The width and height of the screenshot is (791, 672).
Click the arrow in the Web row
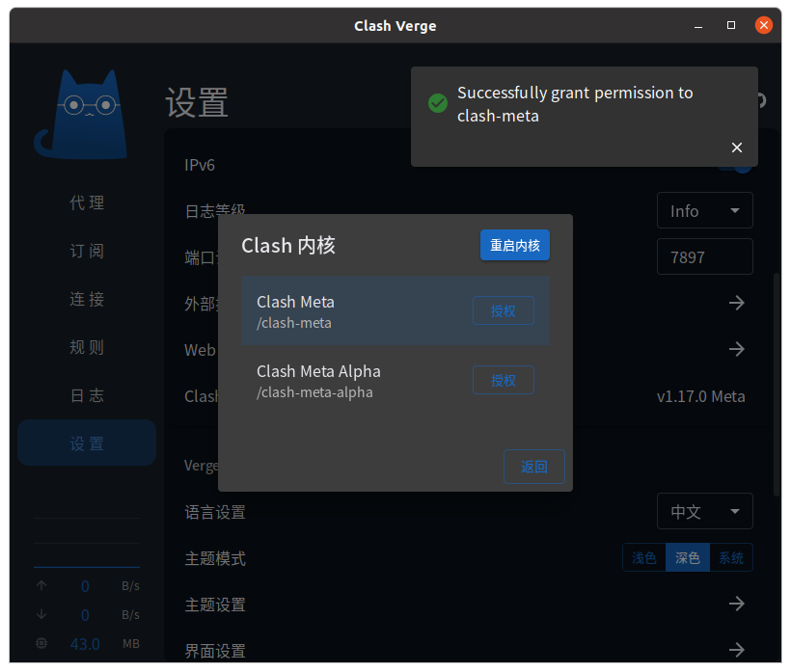click(x=737, y=349)
